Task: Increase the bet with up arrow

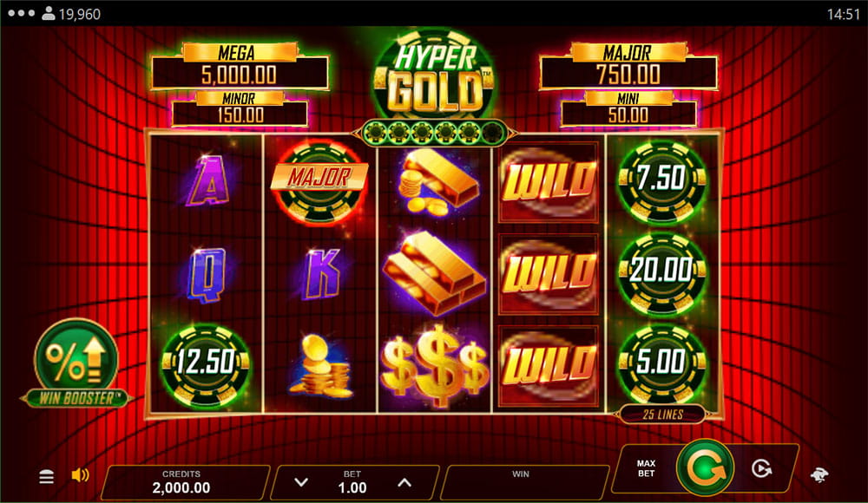Action: pyautogui.click(x=404, y=482)
